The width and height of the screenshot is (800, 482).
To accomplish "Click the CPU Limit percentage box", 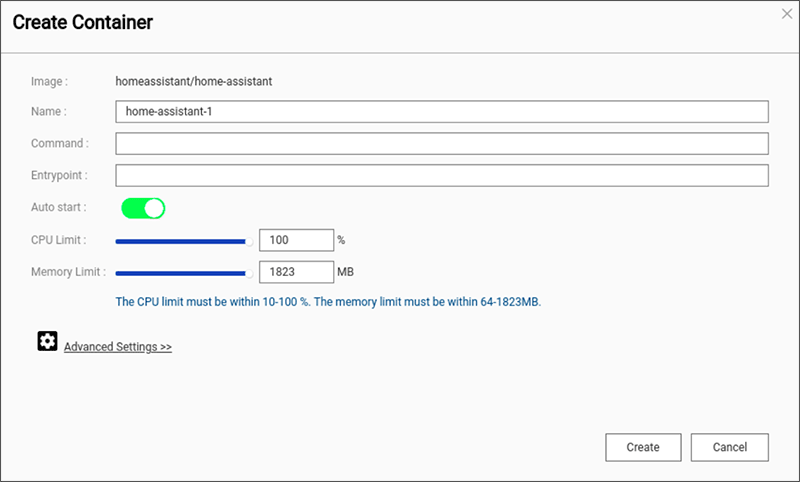I will tap(296, 240).
